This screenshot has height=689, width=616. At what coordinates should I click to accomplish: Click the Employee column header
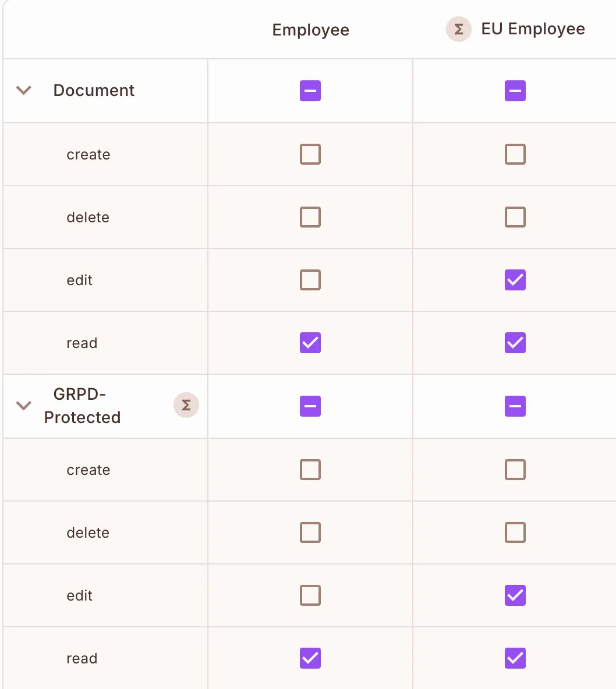[311, 30]
